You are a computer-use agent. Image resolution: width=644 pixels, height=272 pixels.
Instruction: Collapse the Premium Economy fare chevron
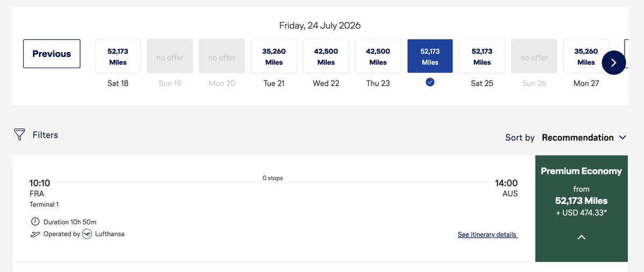[x=581, y=237]
